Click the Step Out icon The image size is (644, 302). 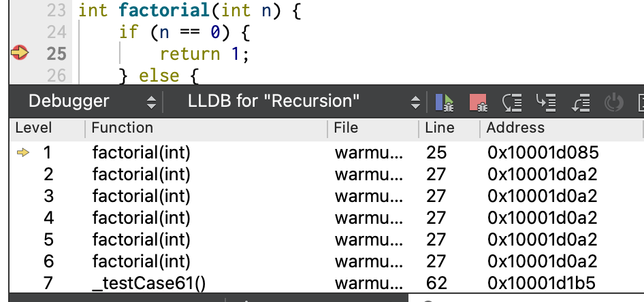580,102
